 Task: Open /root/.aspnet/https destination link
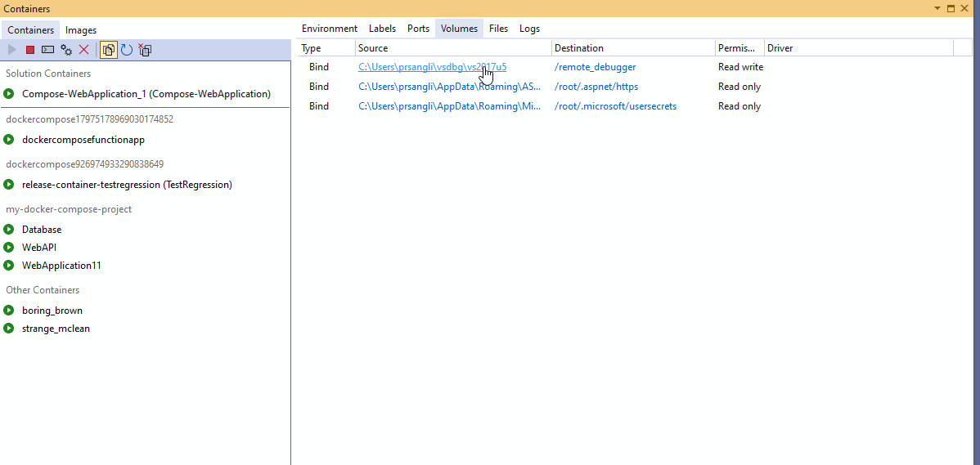click(x=596, y=87)
